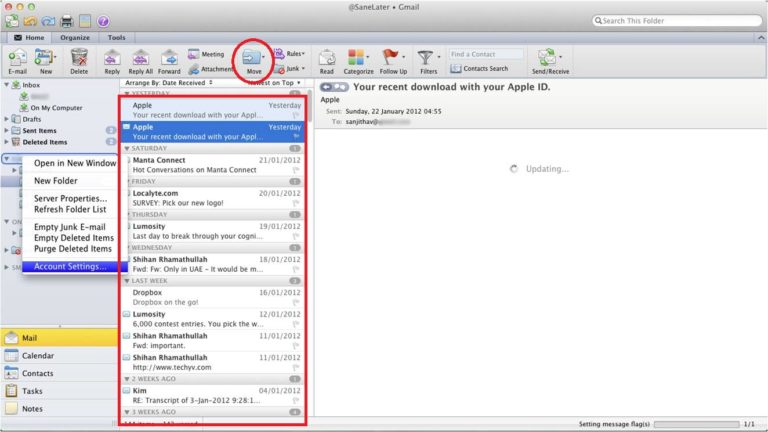Choose Account Settings... from context menu
Image resolution: width=768 pixels, height=432 pixels.
73,266
